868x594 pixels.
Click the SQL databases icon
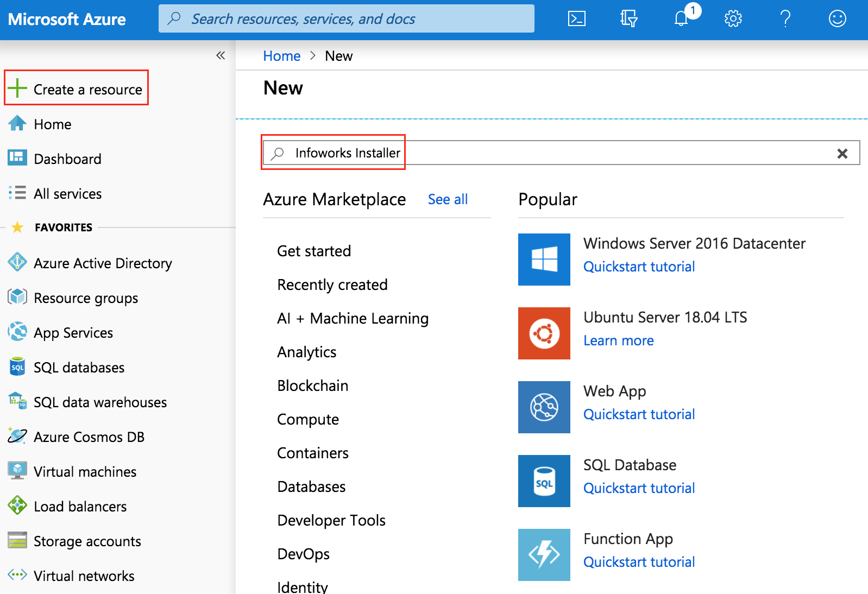pyautogui.click(x=17, y=366)
